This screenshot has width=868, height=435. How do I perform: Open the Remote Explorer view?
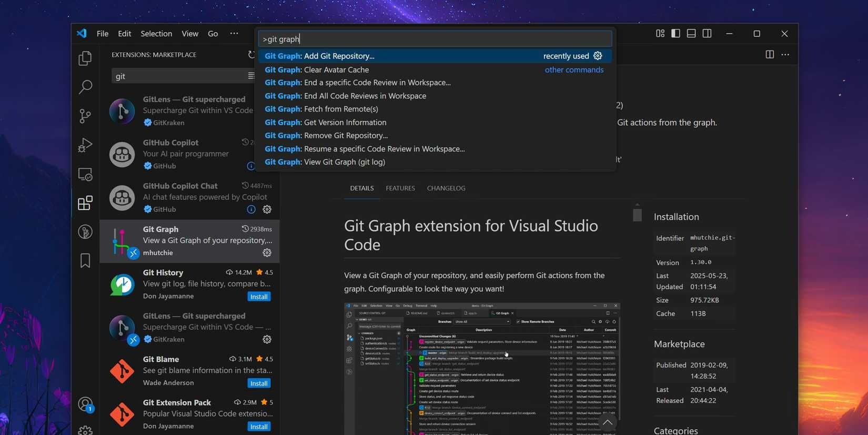(x=85, y=174)
